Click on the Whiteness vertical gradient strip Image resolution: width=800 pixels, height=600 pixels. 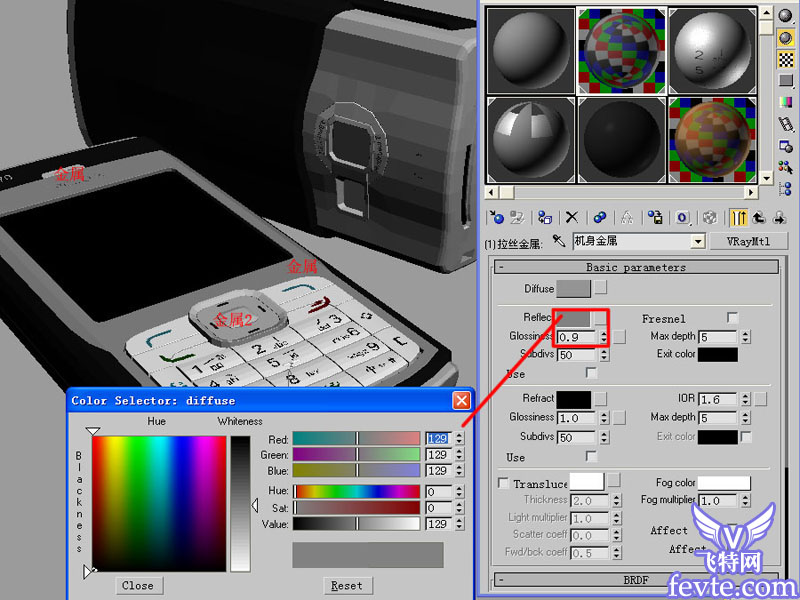[x=240, y=504]
